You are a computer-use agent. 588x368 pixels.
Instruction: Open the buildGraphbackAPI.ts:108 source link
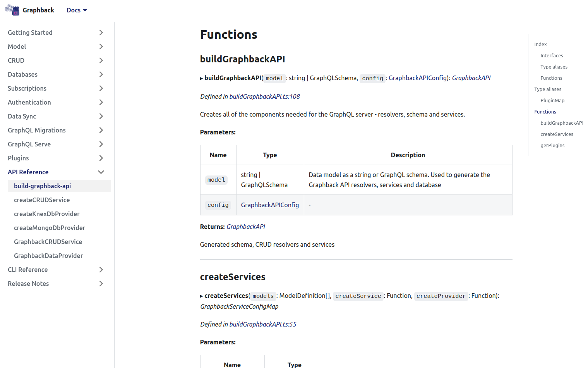[x=264, y=96]
